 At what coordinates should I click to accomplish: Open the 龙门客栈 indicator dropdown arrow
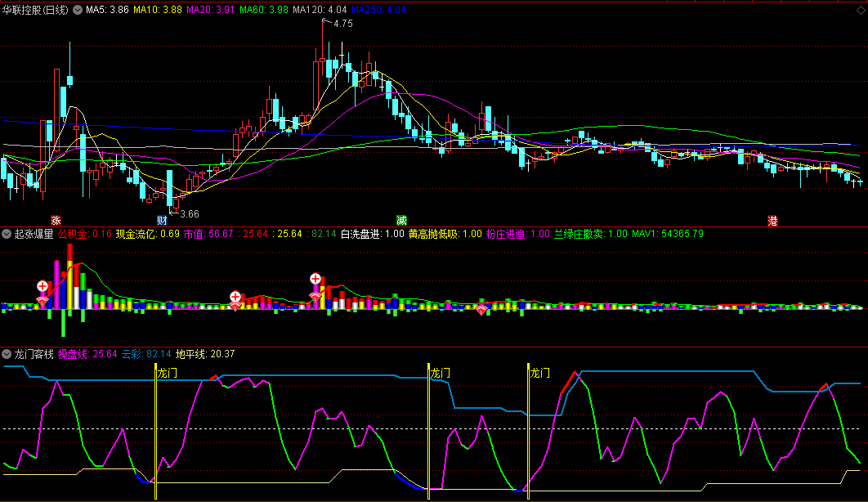pos(7,354)
